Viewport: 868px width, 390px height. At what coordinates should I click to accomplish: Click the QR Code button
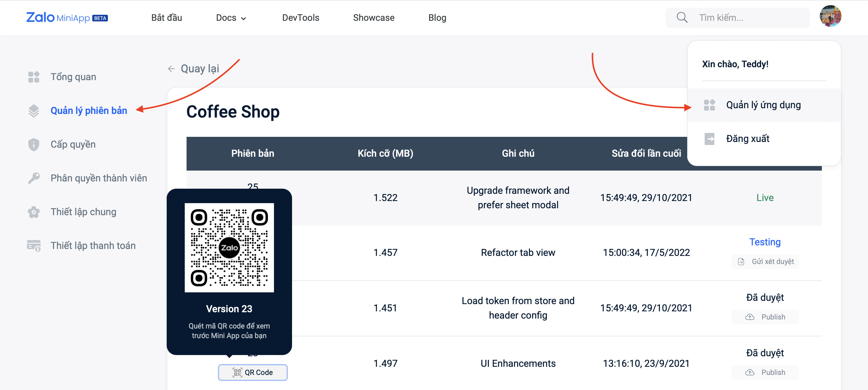[x=252, y=372]
